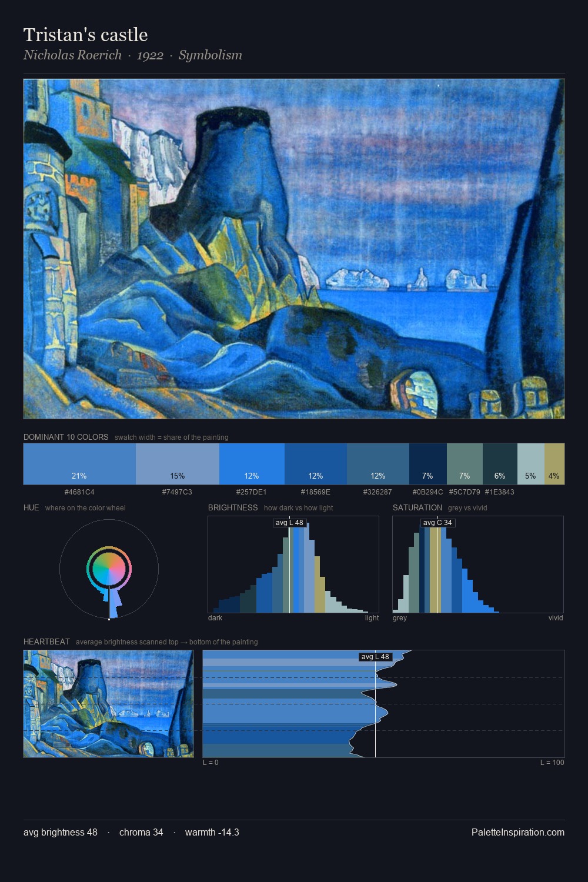
Task: Click the HUE section heading
Action: click(31, 507)
